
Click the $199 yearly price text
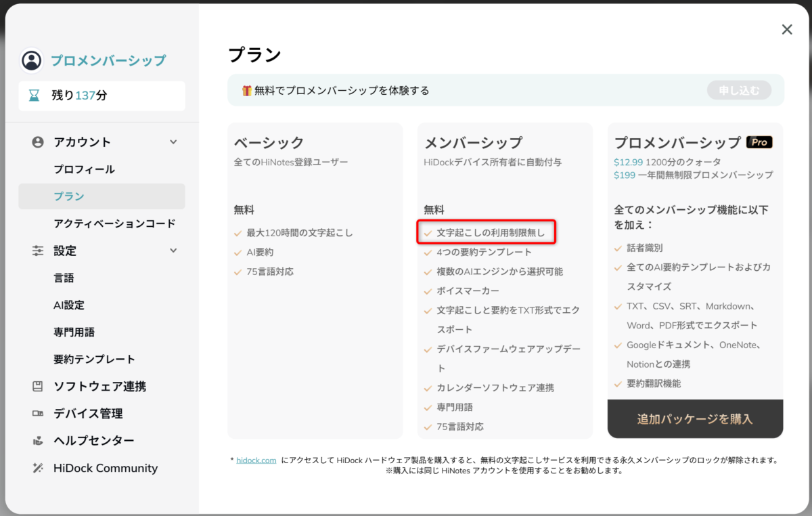point(625,175)
